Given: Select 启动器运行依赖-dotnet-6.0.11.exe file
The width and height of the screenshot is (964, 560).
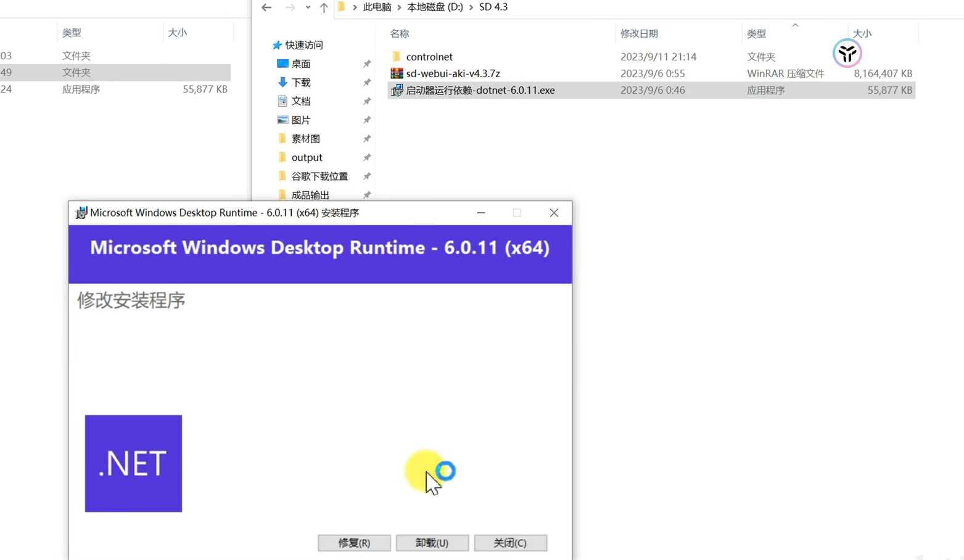Looking at the screenshot, I should 480,90.
